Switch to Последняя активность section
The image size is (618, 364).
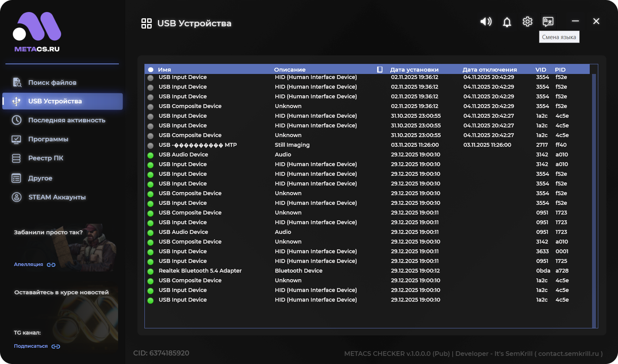point(67,120)
